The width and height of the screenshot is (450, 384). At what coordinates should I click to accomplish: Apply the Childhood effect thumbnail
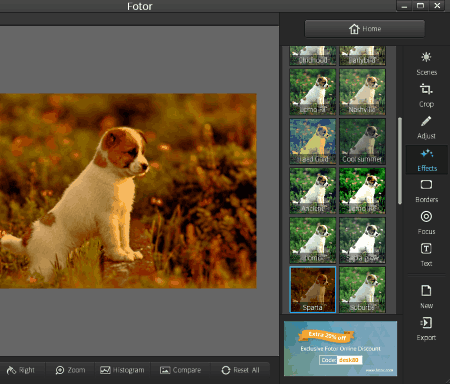click(x=313, y=56)
